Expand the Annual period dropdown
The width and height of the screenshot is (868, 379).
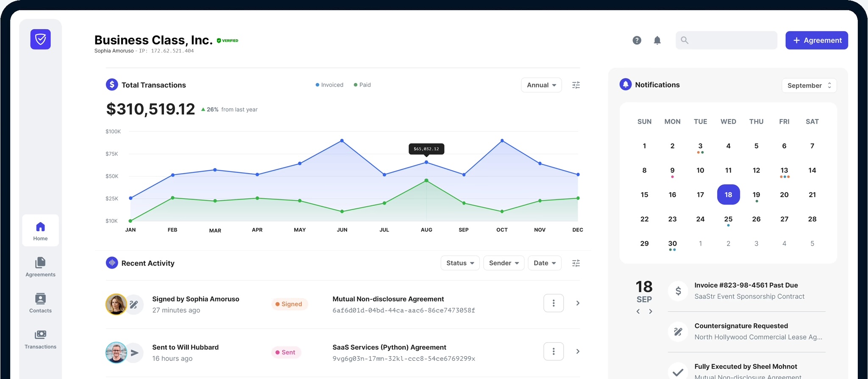click(x=541, y=85)
